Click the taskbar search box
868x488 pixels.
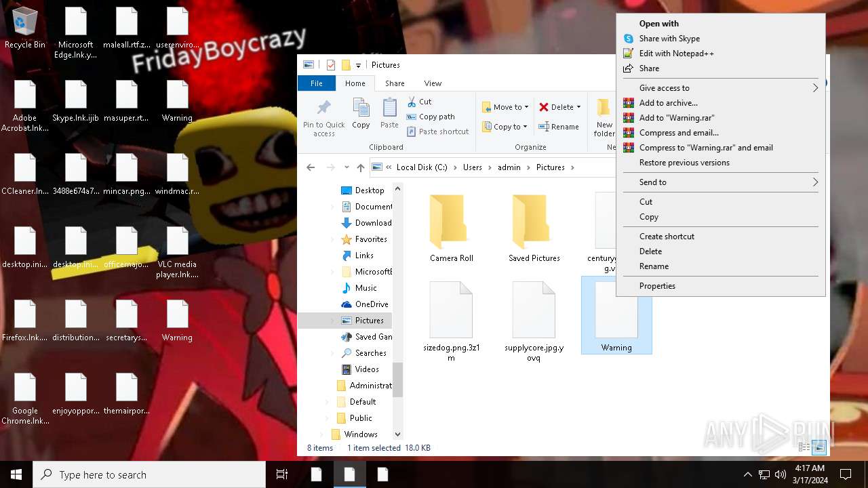click(x=149, y=474)
